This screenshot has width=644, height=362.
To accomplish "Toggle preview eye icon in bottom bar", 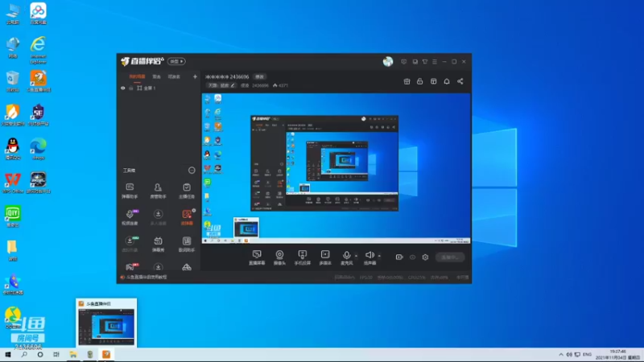I will pyautogui.click(x=412, y=257).
